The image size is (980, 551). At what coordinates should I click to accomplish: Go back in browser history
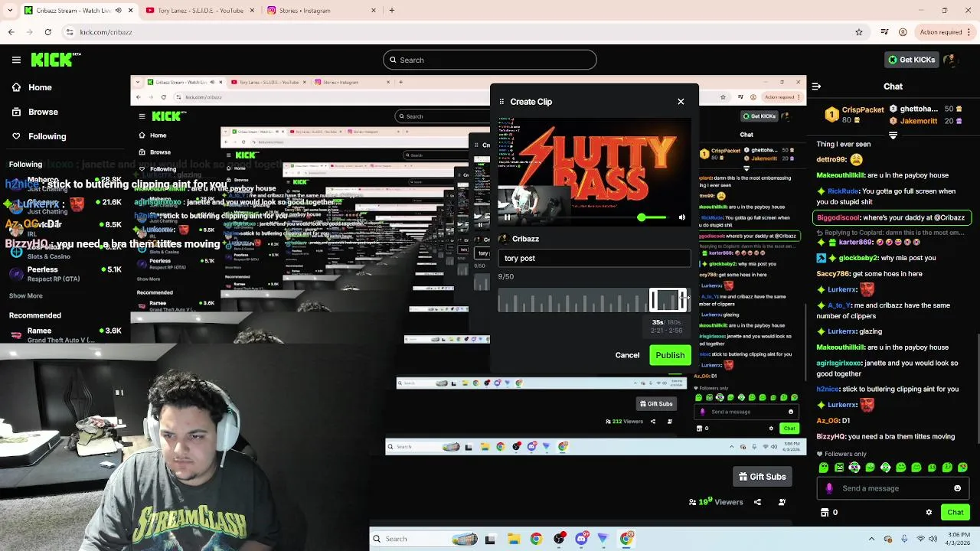tap(11, 32)
